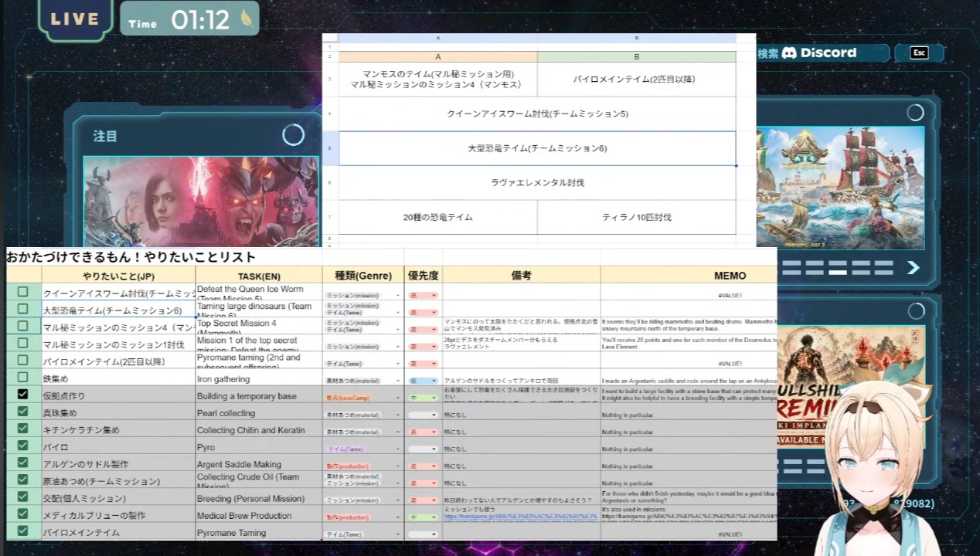Screen dimensions: 980x556
Task: Open the priority dropdown for 鉄集め row
Action: (424, 380)
